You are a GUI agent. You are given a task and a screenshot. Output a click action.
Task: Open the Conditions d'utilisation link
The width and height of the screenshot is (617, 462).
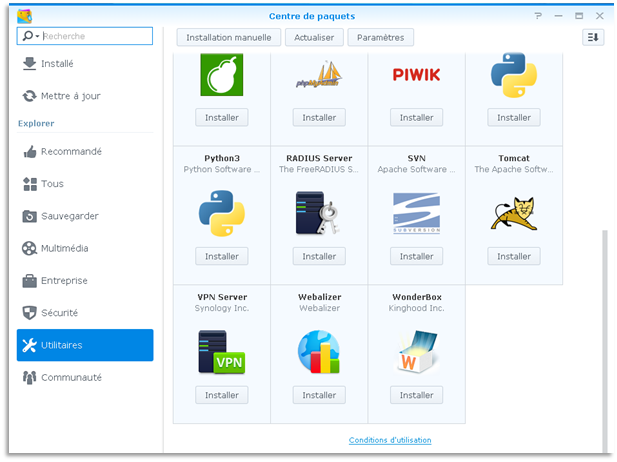click(x=390, y=440)
